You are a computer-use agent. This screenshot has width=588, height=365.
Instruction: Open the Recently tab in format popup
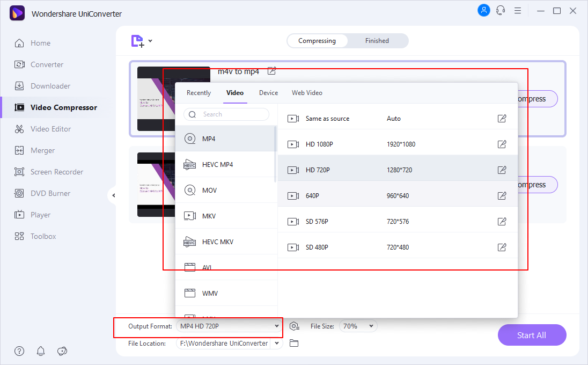click(199, 93)
